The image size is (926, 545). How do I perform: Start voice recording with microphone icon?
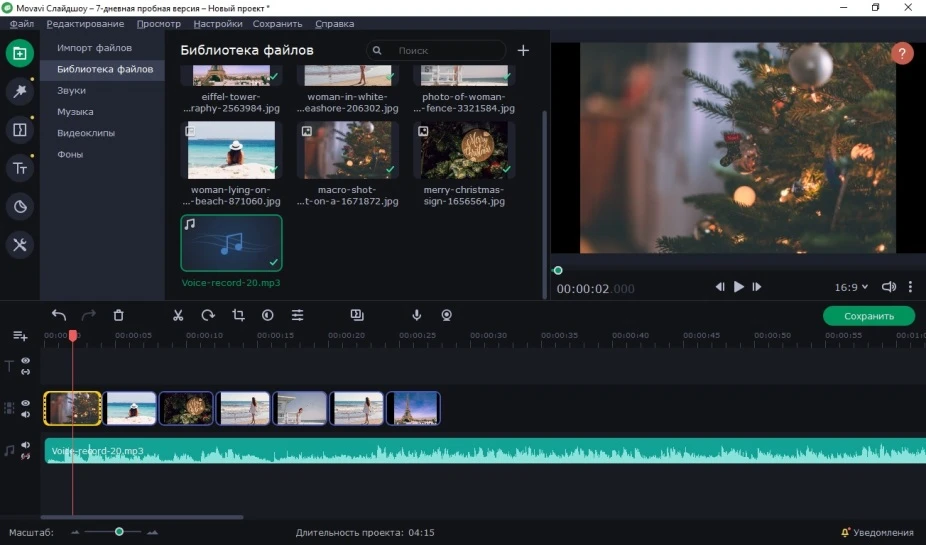pyautogui.click(x=417, y=315)
